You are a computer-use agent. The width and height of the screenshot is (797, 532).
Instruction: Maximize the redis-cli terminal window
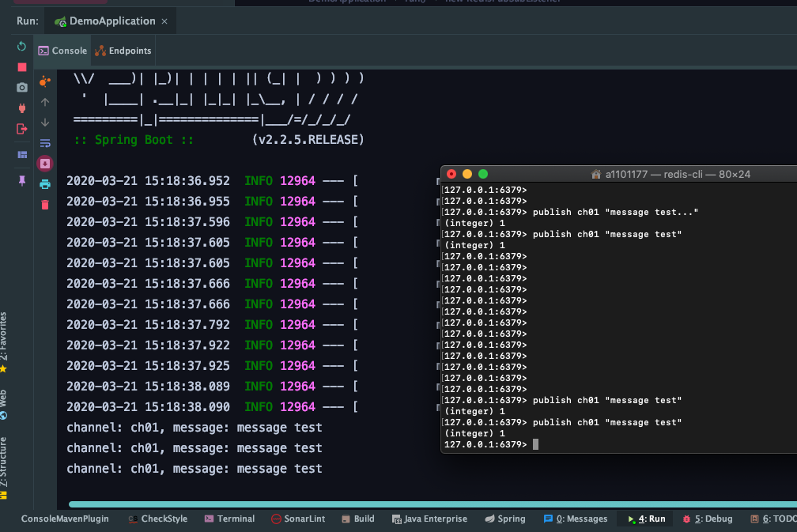(483, 174)
